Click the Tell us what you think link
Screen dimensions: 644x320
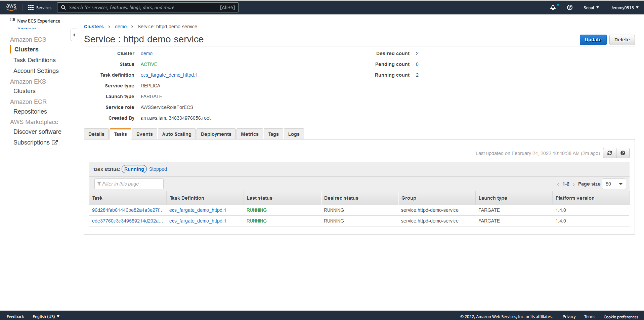[x=27, y=28]
